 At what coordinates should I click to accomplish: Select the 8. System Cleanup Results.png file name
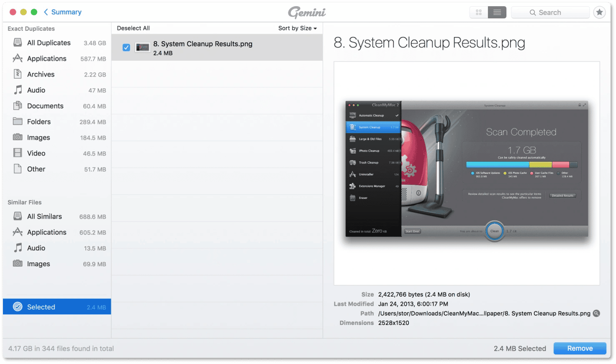click(203, 44)
